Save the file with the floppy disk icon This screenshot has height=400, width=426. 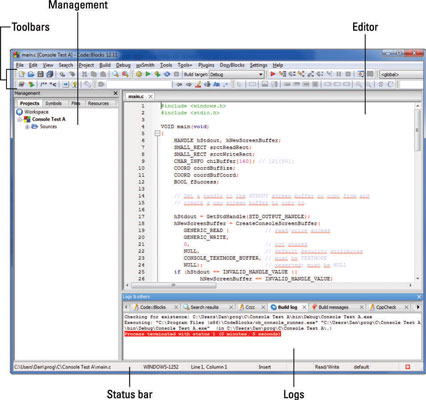(x=40, y=74)
